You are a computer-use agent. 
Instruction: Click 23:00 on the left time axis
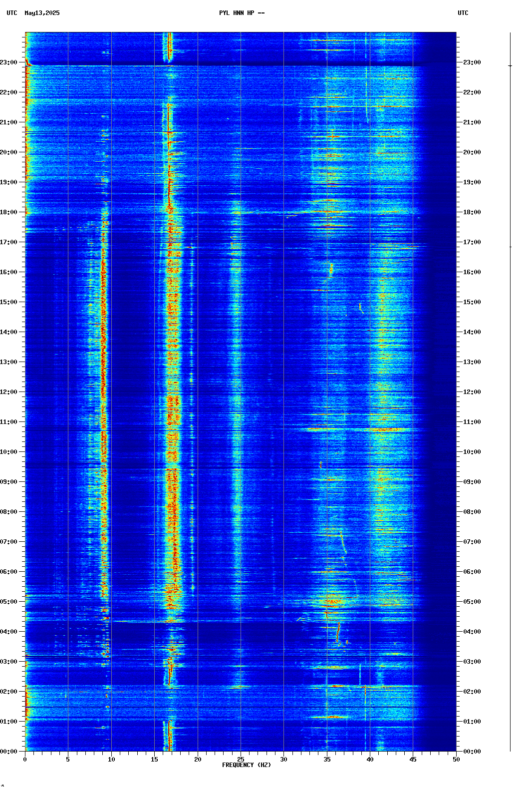pyautogui.click(x=8, y=62)
